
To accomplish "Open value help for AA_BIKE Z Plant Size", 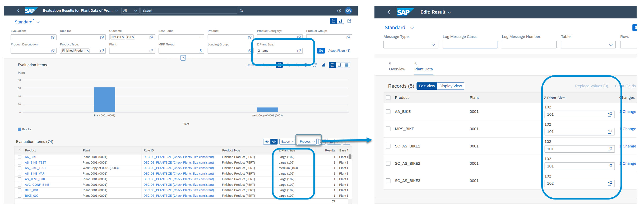I will [610, 115].
